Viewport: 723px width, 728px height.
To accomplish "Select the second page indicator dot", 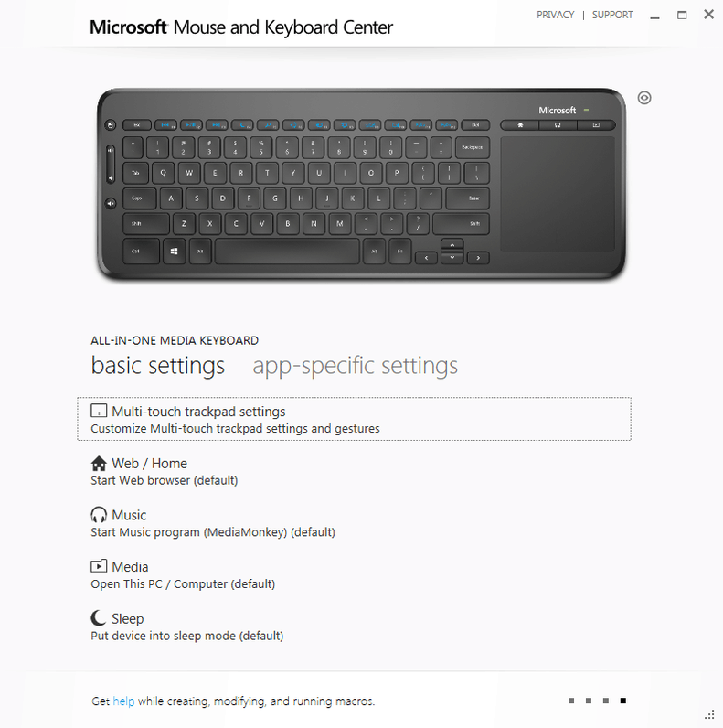I will pyautogui.click(x=589, y=701).
